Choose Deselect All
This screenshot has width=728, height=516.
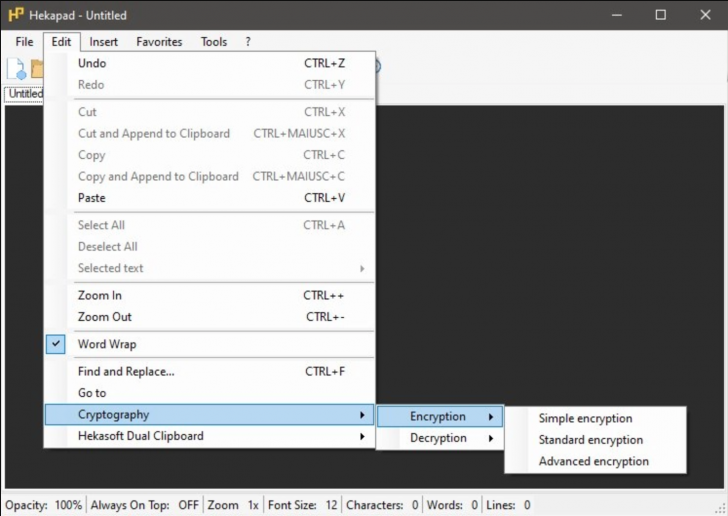click(210, 247)
